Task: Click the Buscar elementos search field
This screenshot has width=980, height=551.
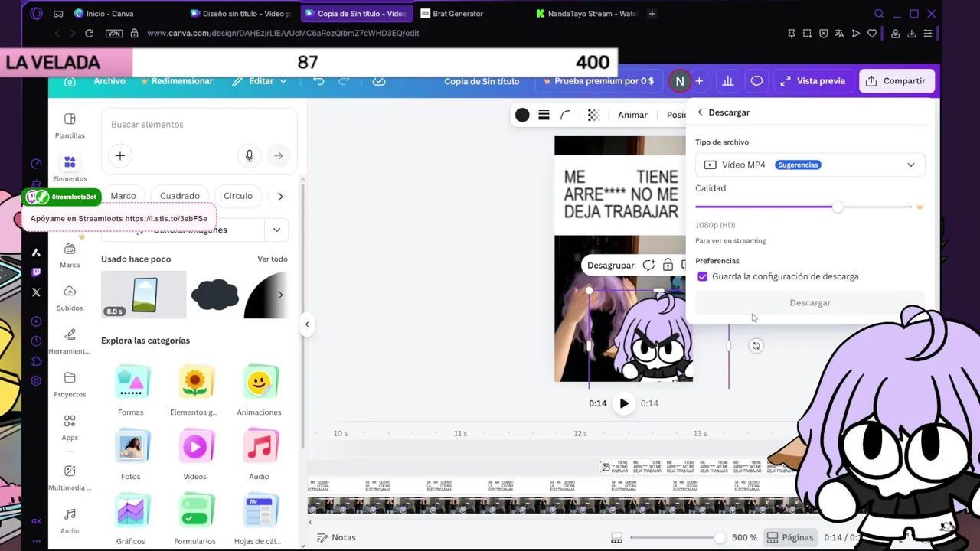Action: click(x=199, y=125)
